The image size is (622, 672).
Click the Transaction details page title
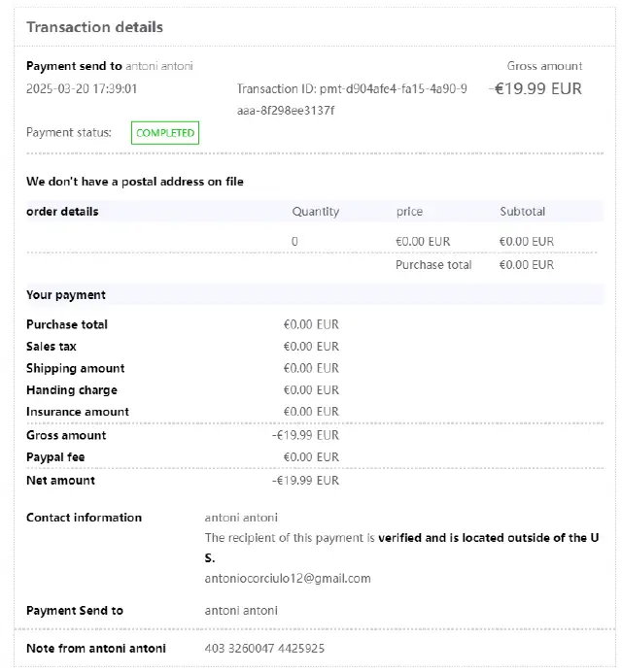94,27
